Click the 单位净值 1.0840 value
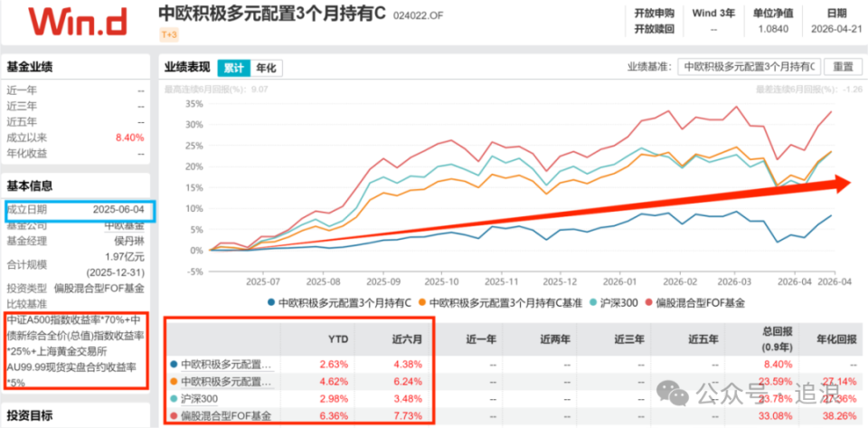The image size is (868, 428). (771, 29)
